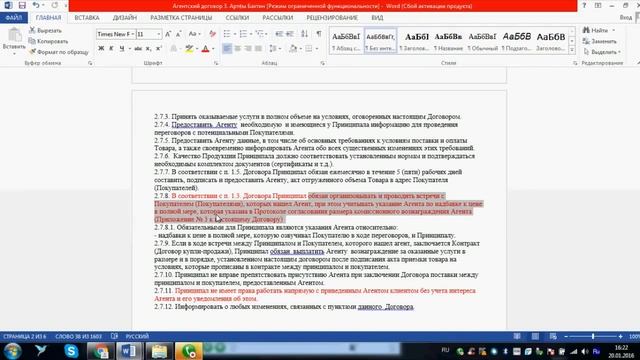Switch to ВИД tab
Image resolution: width=640 pixels, height=360 pixels.
(377, 18)
